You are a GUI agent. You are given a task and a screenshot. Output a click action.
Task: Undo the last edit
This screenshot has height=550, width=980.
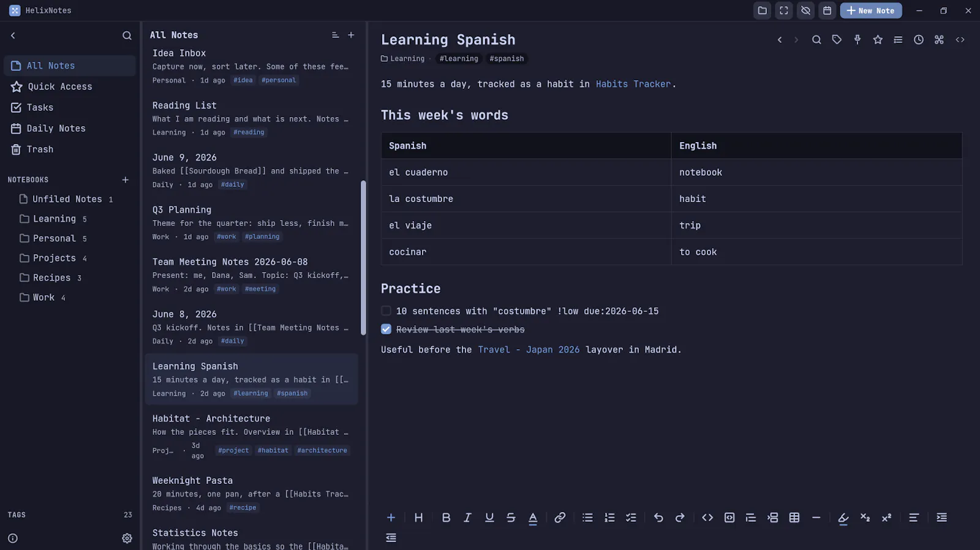[x=658, y=518]
